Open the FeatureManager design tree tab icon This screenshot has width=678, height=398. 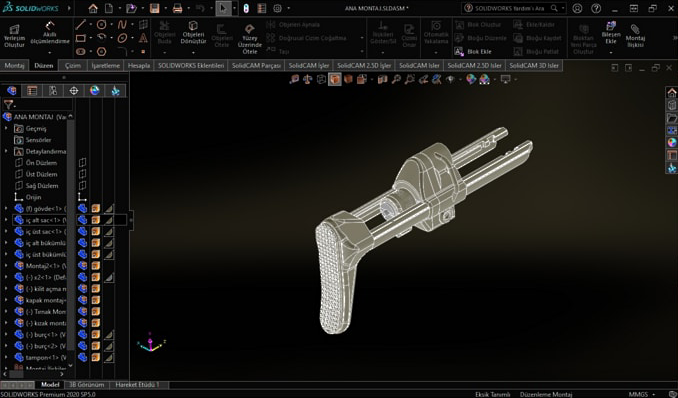[12, 90]
